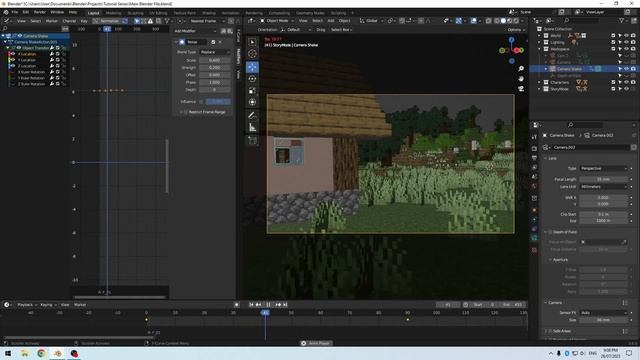Toggle exclude checkbox for StoryMode collection
Viewport: 640px width, 360px height.
tap(613, 89)
